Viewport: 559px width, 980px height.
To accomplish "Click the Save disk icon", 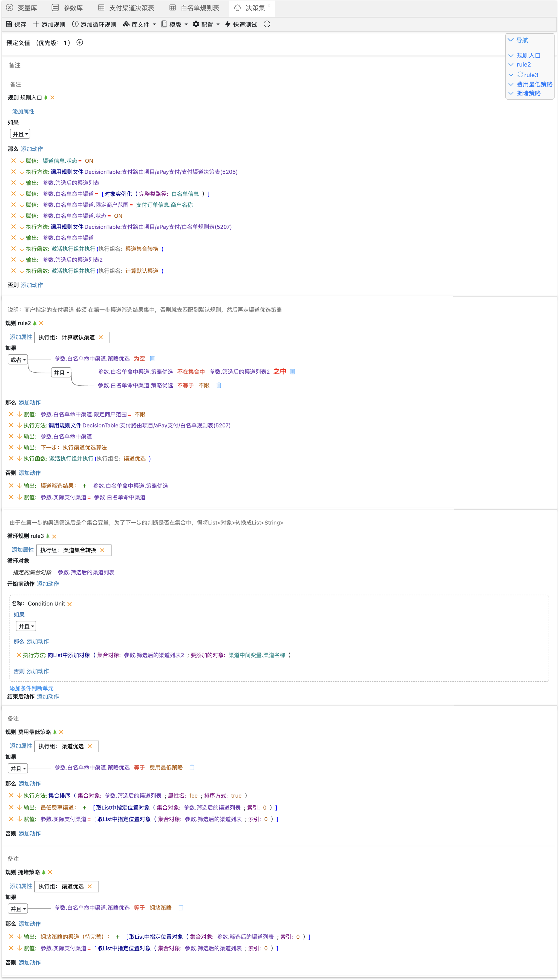I will tap(9, 24).
